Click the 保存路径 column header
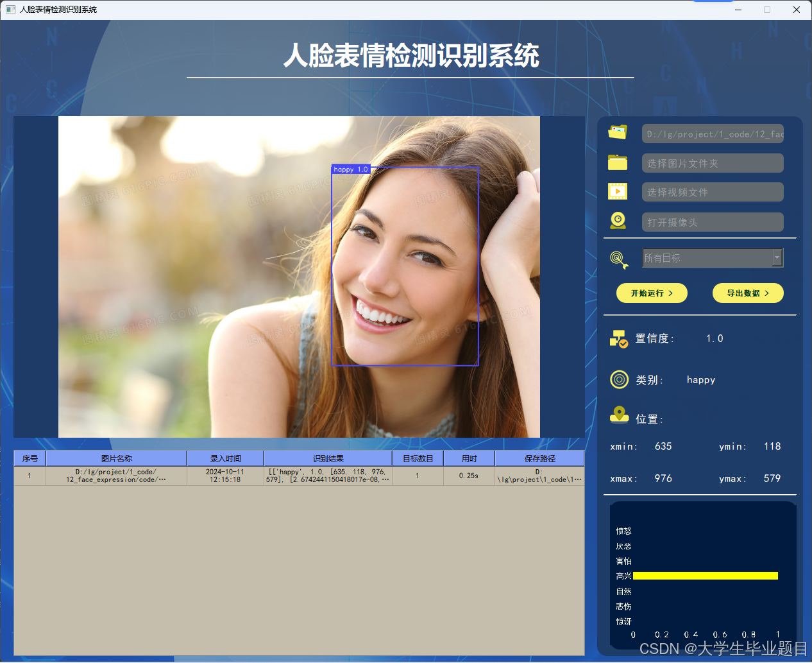812x663 pixels. click(x=539, y=458)
